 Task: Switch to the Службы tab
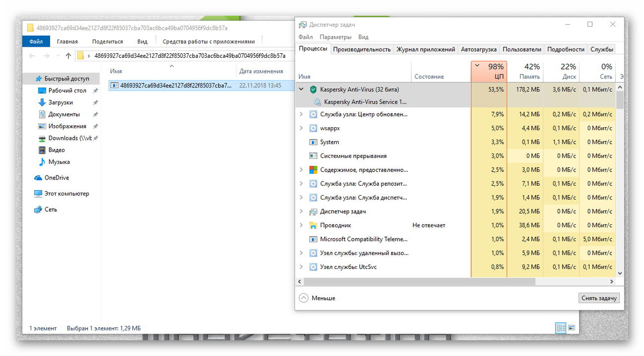(601, 49)
